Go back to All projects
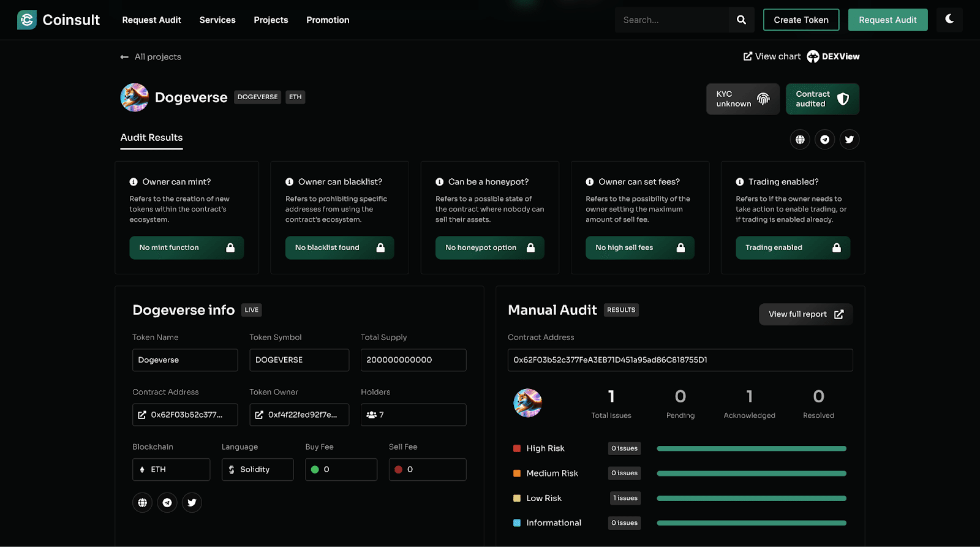980x547 pixels. click(151, 57)
